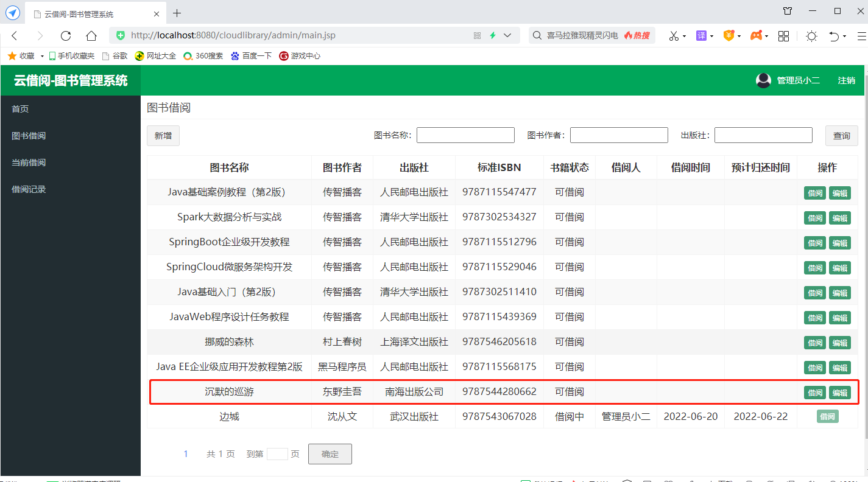Click the page number jump input box
This screenshot has width=868, height=482.
pyautogui.click(x=277, y=454)
